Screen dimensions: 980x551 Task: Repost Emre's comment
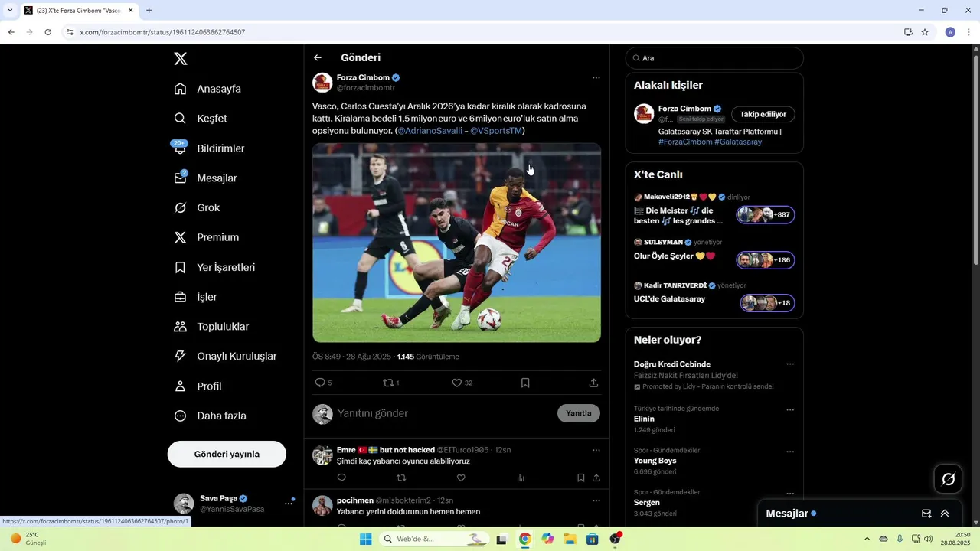pos(401,478)
